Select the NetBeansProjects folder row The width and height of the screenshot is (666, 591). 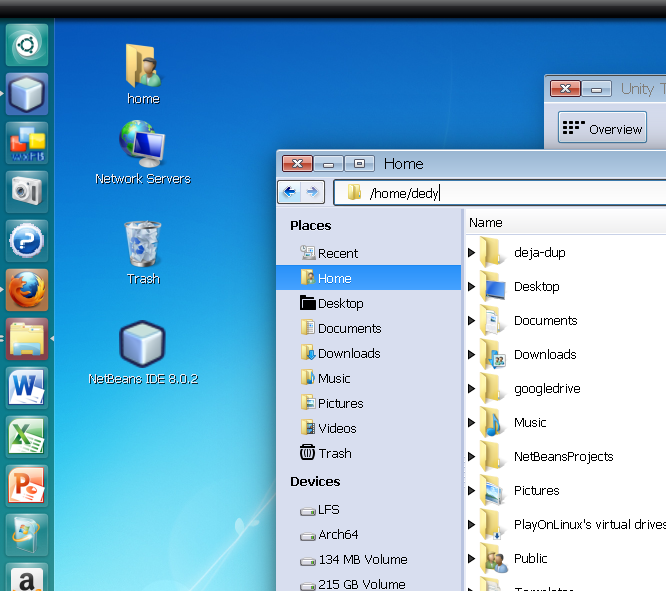coord(566,456)
